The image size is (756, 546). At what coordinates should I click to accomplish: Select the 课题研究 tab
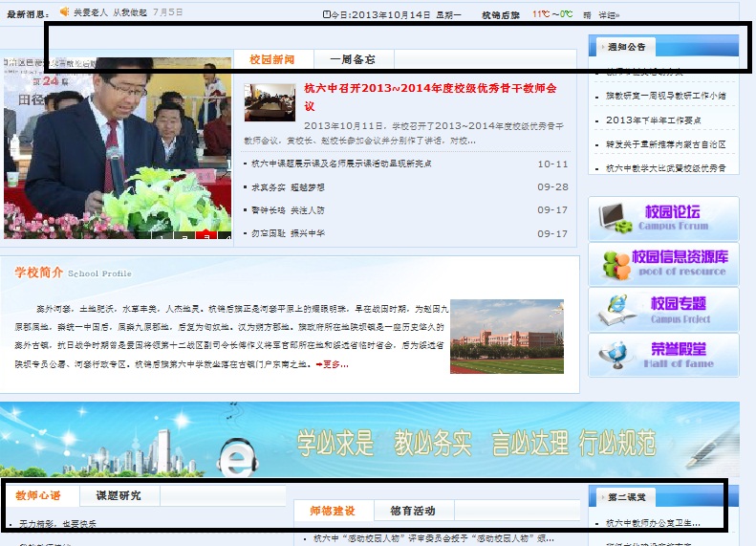(119, 495)
